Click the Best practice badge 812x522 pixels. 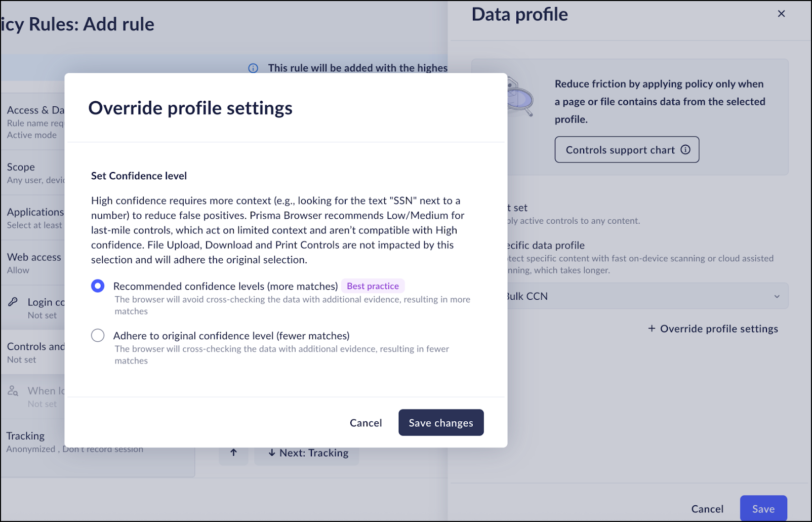coord(373,286)
